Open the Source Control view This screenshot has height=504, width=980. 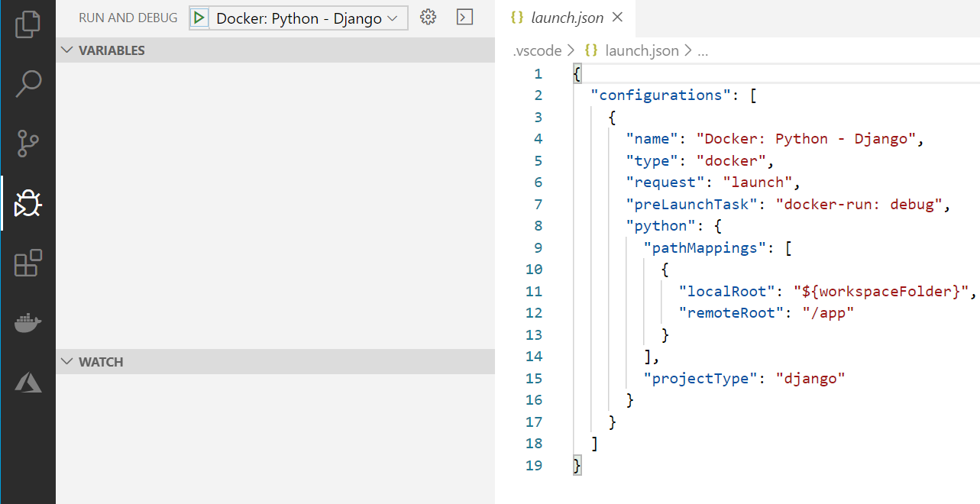[28, 144]
